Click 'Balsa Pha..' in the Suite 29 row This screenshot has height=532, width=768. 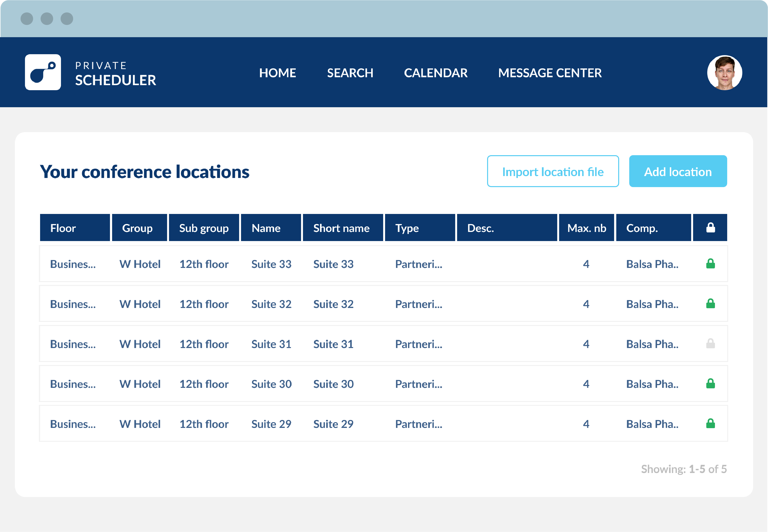click(652, 424)
